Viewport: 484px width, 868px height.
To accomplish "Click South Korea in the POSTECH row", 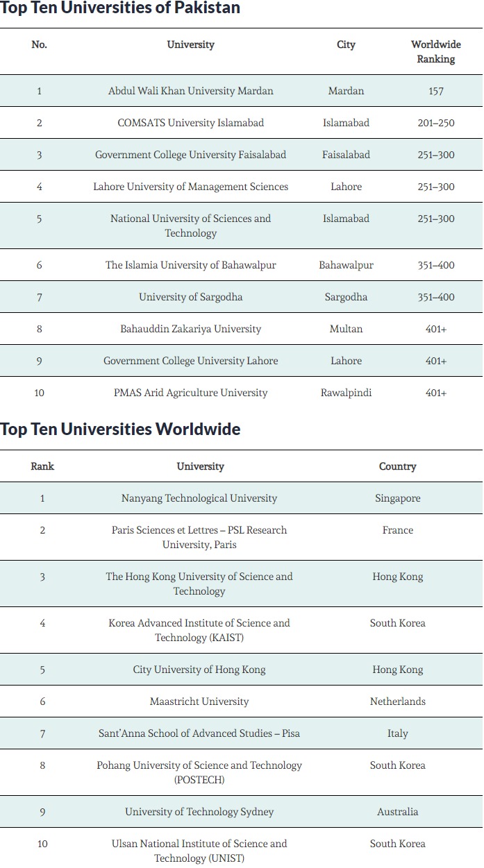I will click(398, 765).
